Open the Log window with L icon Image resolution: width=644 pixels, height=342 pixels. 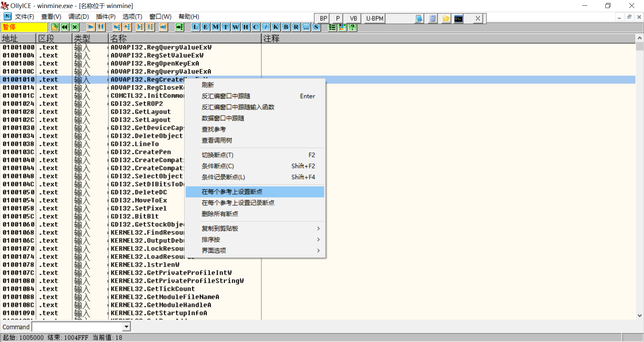(196, 27)
